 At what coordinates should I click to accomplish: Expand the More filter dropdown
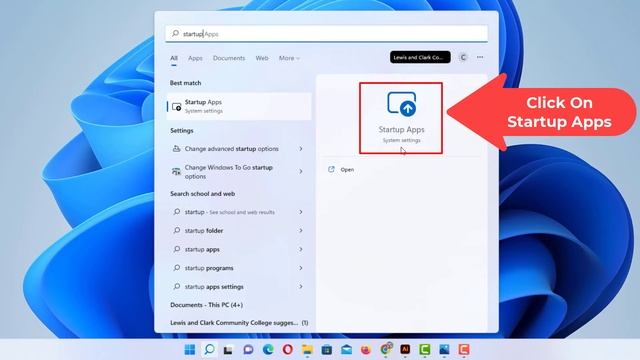tap(289, 58)
